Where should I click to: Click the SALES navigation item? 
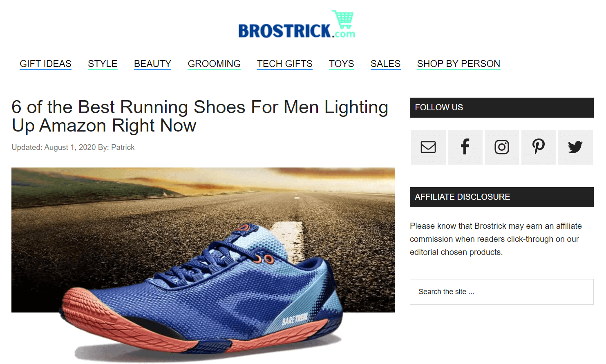385,64
